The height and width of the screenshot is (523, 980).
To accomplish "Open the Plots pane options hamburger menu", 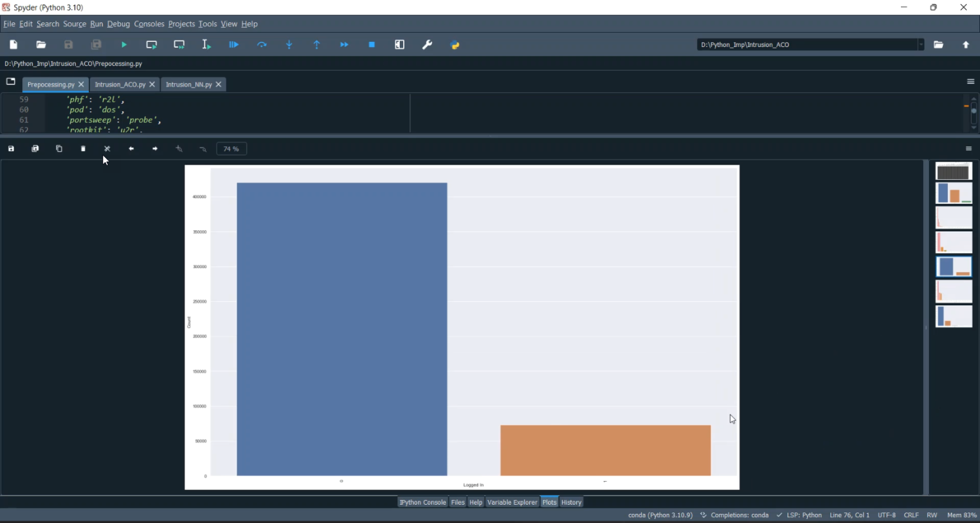I will 969,149.
